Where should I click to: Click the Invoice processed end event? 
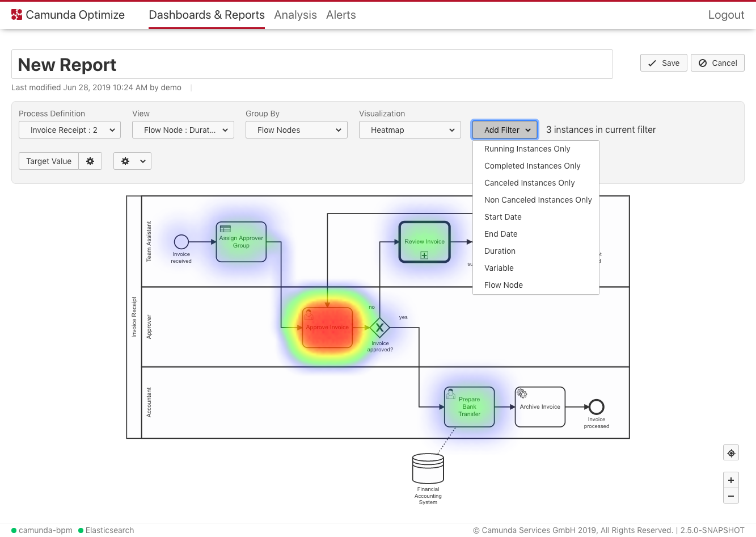pos(597,407)
